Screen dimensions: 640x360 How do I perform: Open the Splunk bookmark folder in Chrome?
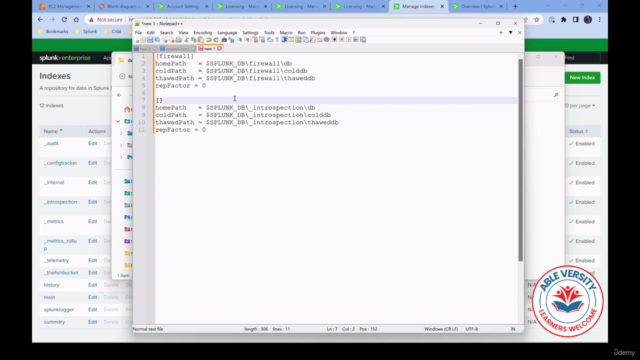pyautogui.click(x=86, y=31)
